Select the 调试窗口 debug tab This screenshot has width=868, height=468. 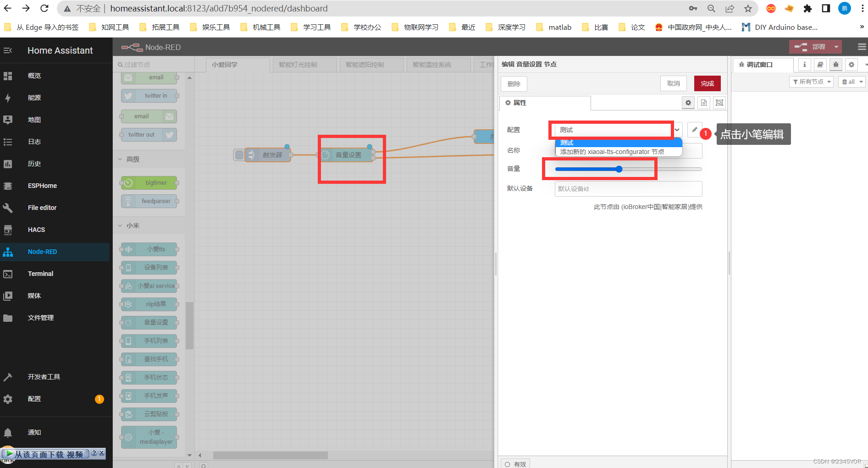pos(763,65)
